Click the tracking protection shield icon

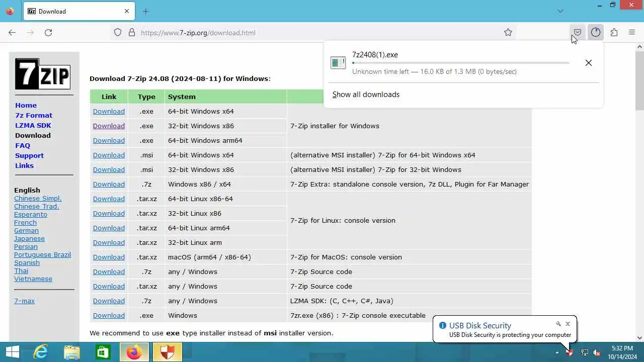tap(118, 33)
